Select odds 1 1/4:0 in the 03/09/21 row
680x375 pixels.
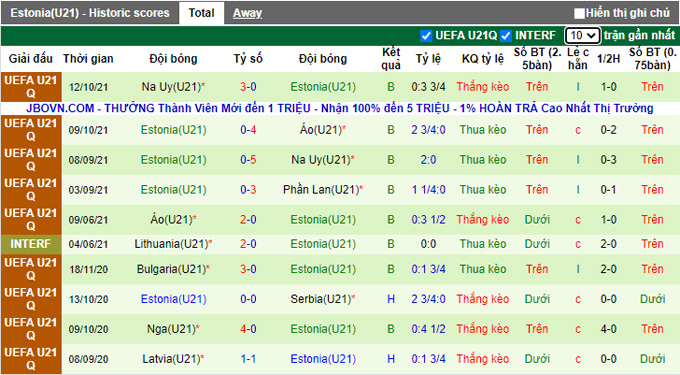(428, 189)
